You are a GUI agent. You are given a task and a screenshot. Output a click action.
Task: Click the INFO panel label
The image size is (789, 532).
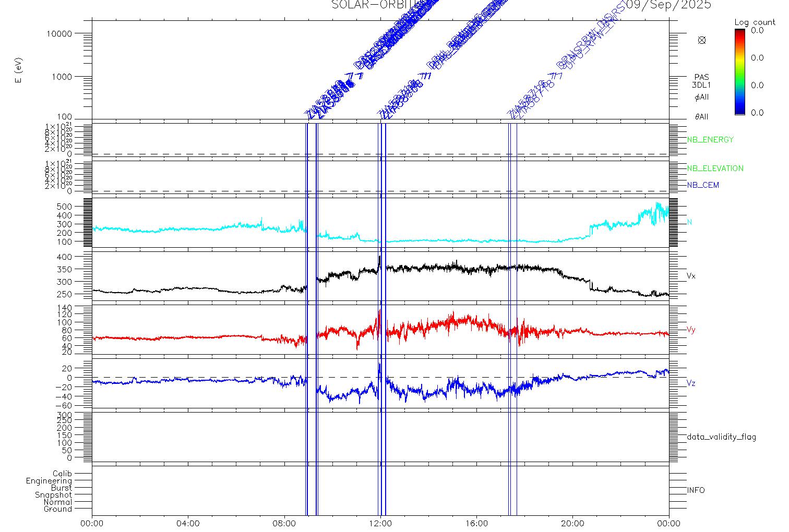(x=696, y=490)
